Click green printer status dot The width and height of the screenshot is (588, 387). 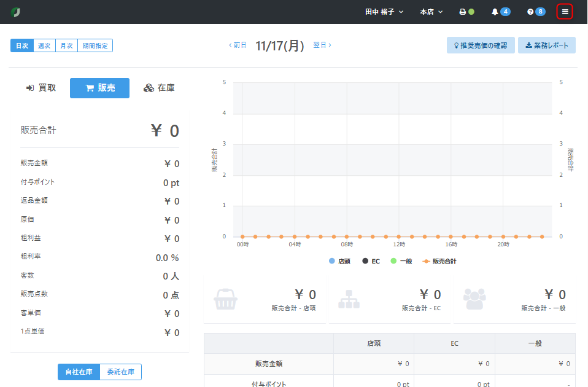pos(471,12)
